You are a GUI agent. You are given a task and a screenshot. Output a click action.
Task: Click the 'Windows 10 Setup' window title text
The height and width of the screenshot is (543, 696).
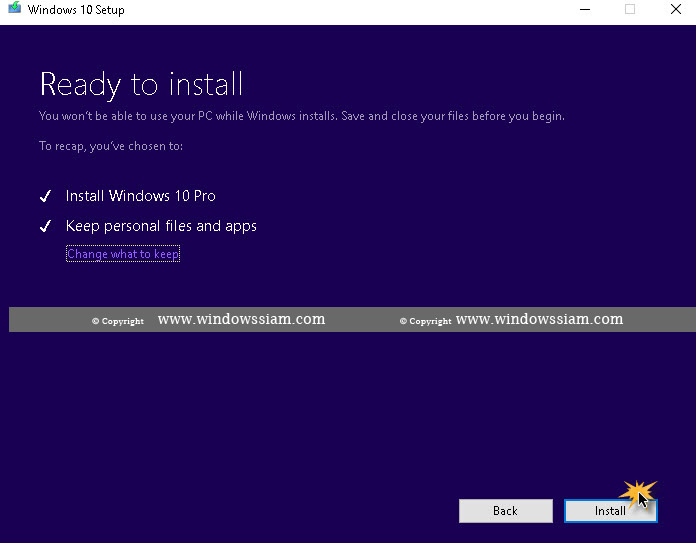click(x=76, y=10)
